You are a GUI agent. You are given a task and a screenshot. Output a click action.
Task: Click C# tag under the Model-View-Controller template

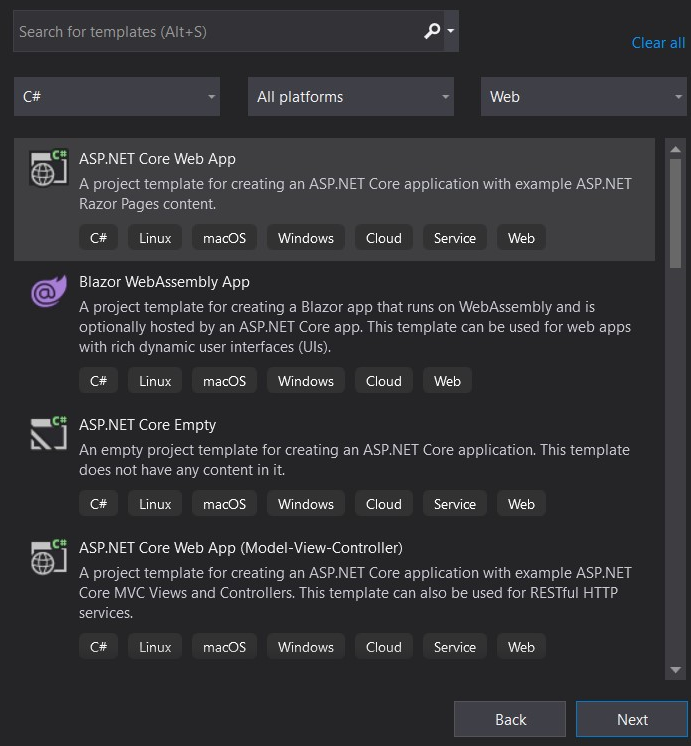click(99, 647)
